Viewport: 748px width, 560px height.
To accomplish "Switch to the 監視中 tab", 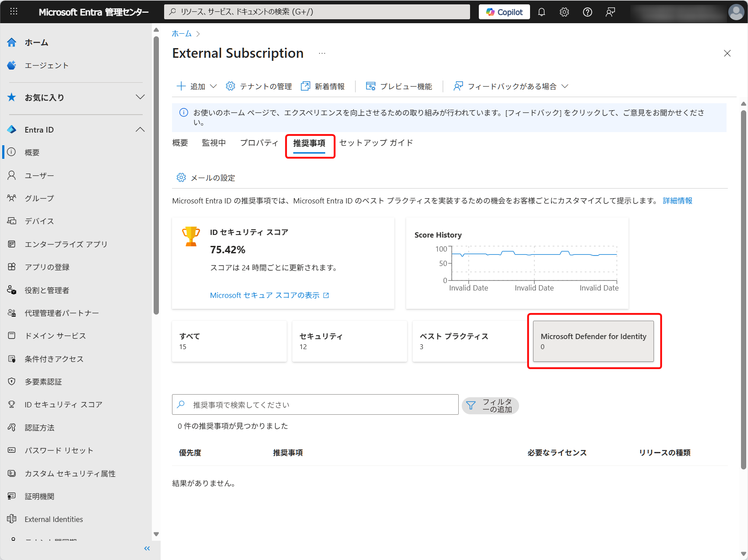I will [x=214, y=142].
